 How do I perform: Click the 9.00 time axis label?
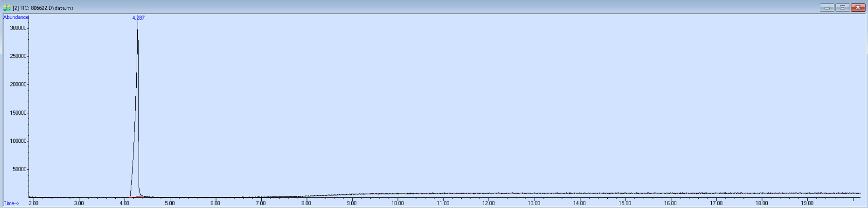pyautogui.click(x=352, y=203)
